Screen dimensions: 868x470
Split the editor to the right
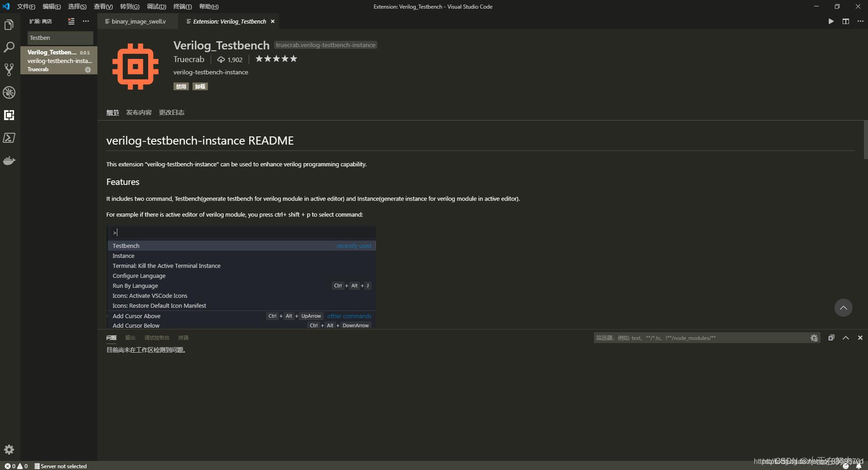click(845, 21)
